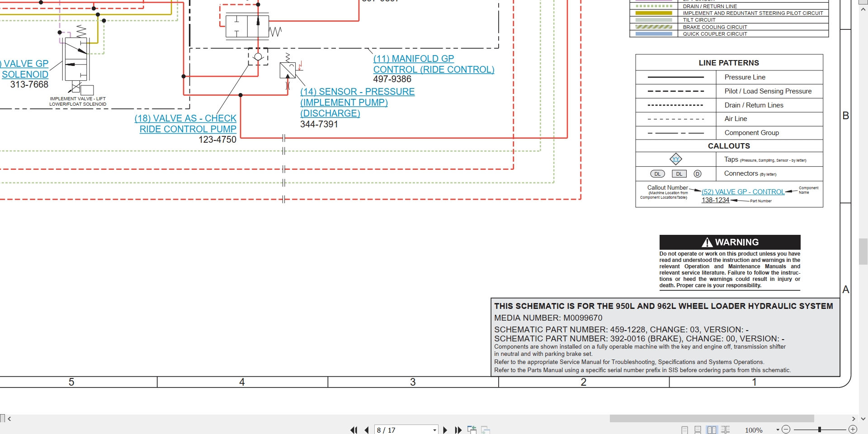Screen dimensions: 868x434
Task: Open the CONTROL (RIDE CONTROL) link
Action: 434,70
